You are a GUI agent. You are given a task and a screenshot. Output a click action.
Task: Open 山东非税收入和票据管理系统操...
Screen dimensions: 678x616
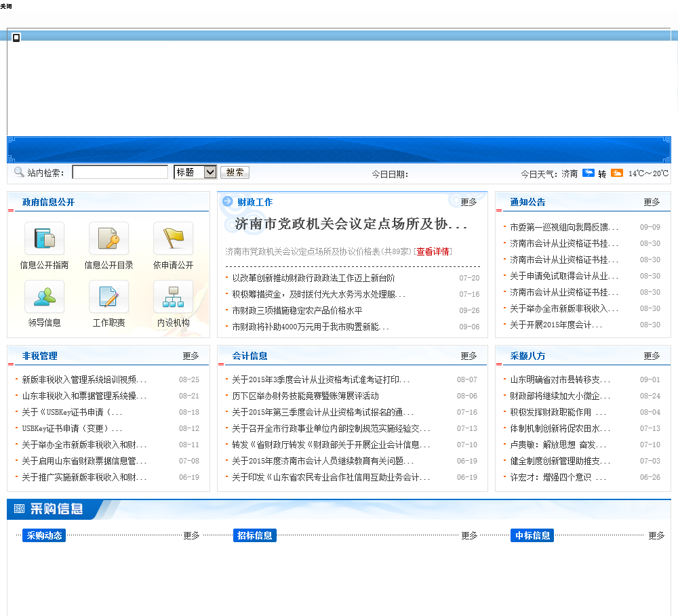[84, 396]
